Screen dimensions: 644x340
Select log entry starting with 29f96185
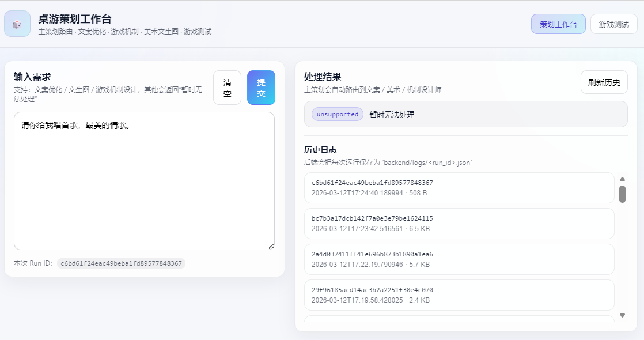tap(459, 295)
